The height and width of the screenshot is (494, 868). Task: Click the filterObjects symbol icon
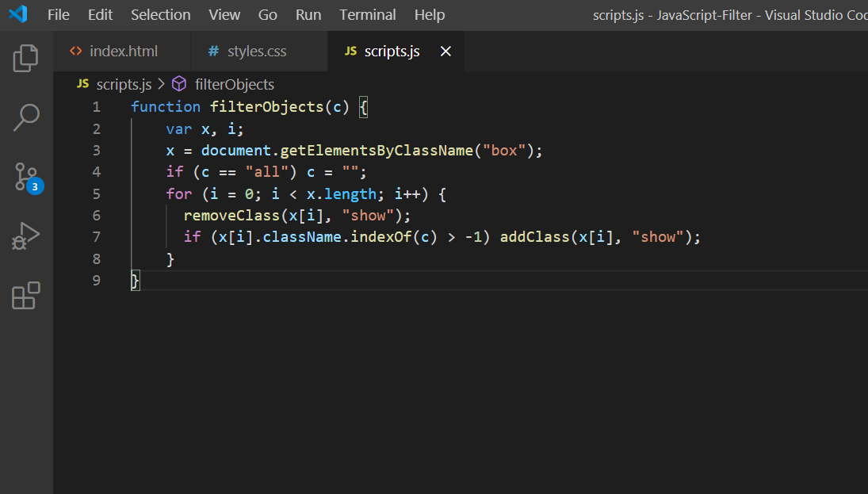[178, 83]
